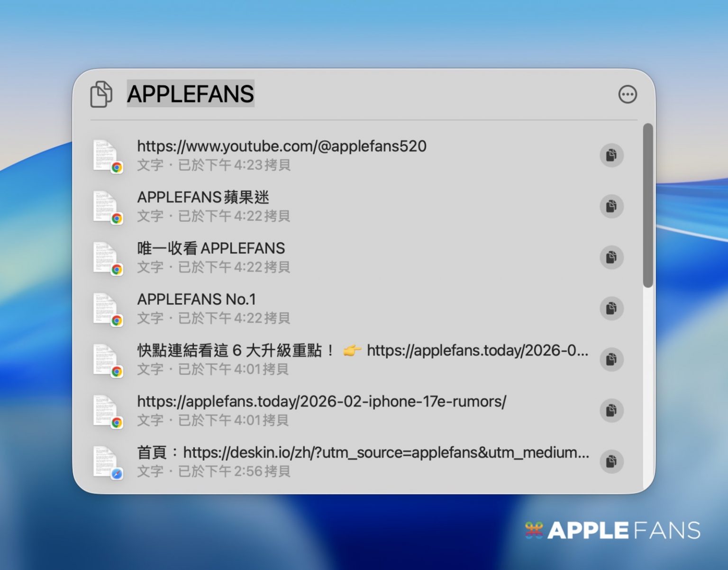Select the '唯一收看 APPLEFANS' result text
The width and height of the screenshot is (728, 570).
(x=211, y=248)
